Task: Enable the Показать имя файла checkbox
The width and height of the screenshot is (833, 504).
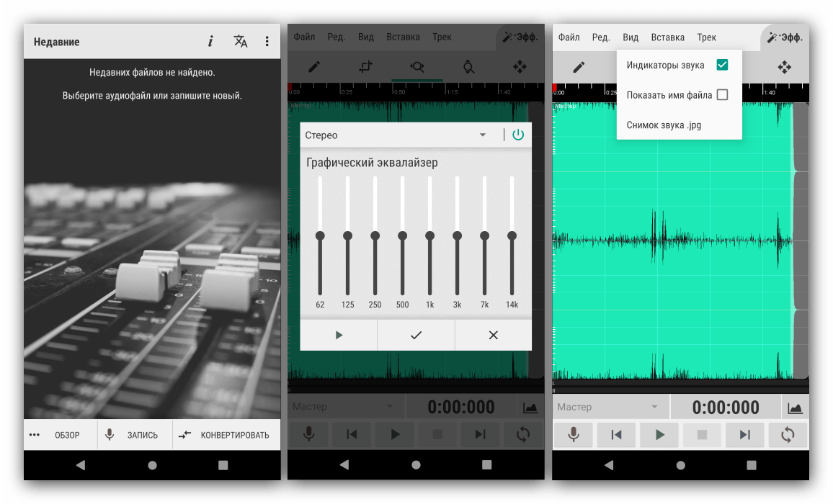Action: point(722,95)
